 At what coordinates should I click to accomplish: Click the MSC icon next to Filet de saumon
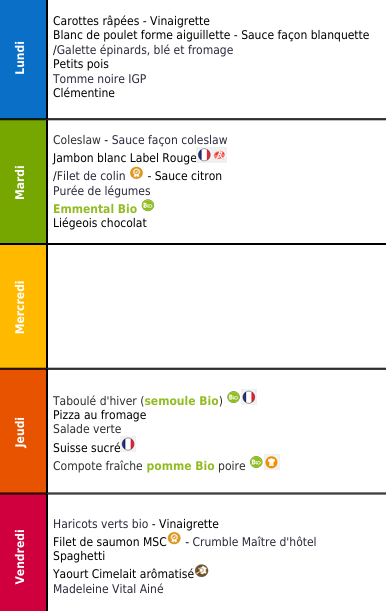click(x=174, y=538)
